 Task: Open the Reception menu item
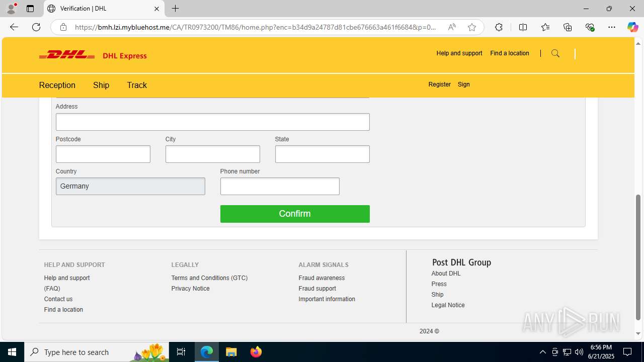57,85
